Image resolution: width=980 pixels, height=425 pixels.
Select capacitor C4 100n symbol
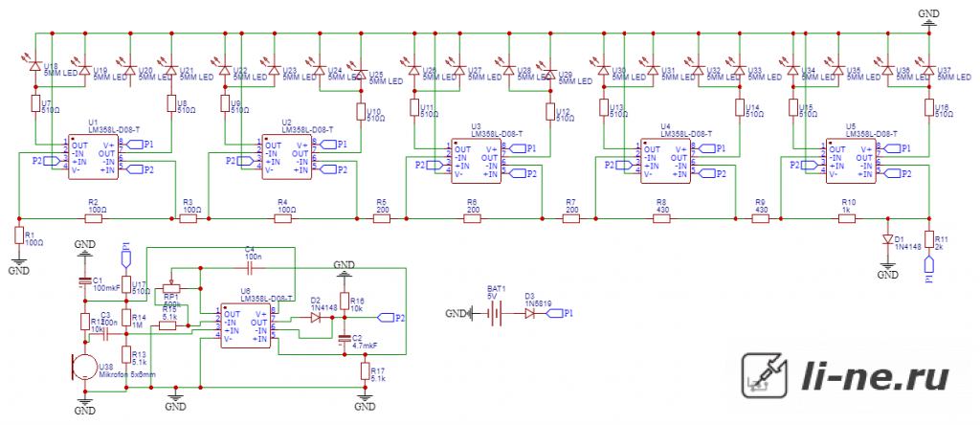pos(251,269)
